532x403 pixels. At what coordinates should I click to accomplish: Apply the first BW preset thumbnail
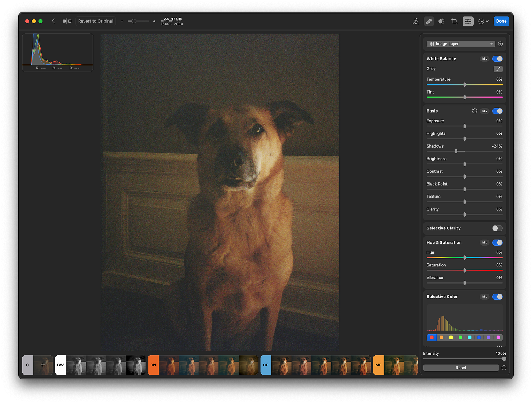(x=76, y=365)
